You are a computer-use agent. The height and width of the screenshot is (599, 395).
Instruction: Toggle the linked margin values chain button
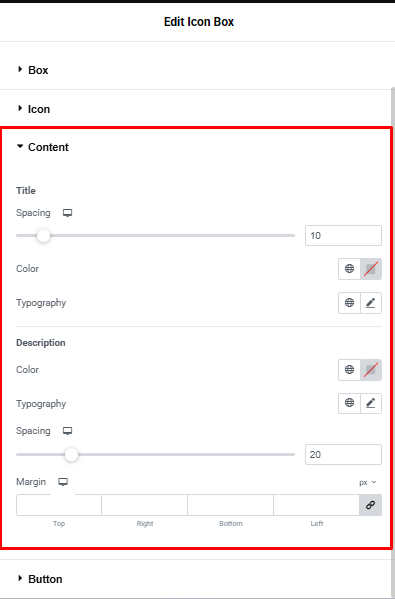[x=370, y=505]
